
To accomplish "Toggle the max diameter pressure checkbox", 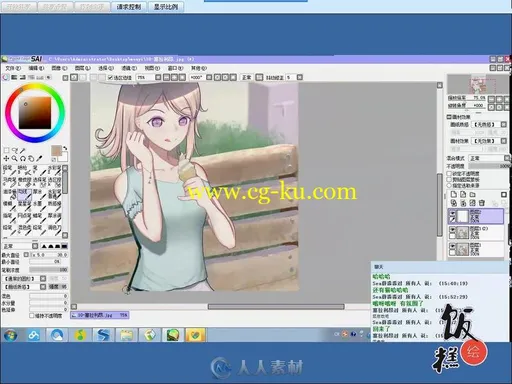I will 26,255.
